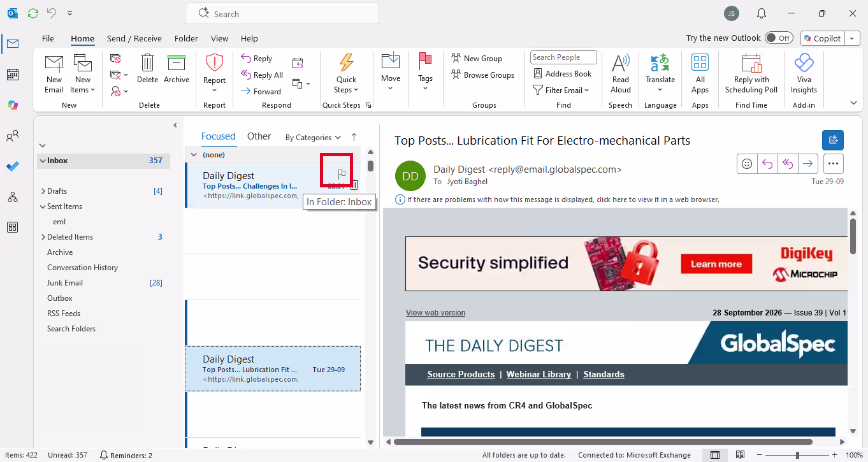The width and height of the screenshot is (868, 462).
Task: Open the Address Book
Action: pyautogui.click(x=563, y=74)
